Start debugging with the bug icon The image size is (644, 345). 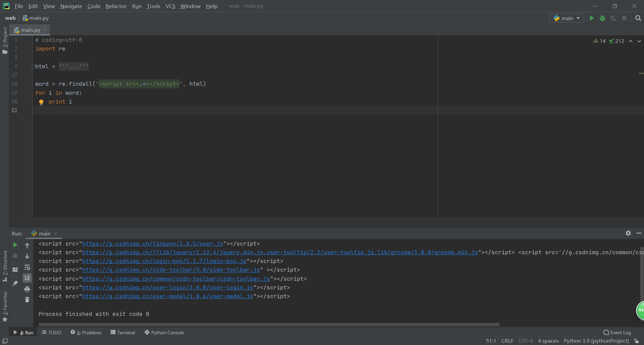602,18
